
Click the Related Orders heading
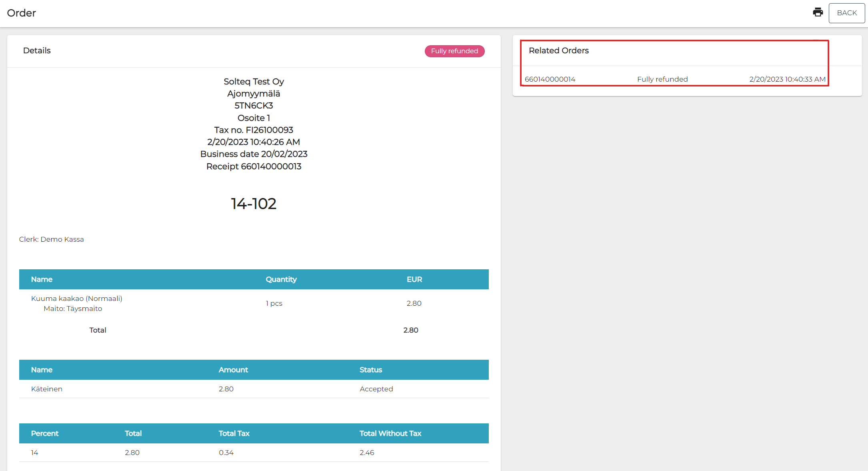coord(558,51)
